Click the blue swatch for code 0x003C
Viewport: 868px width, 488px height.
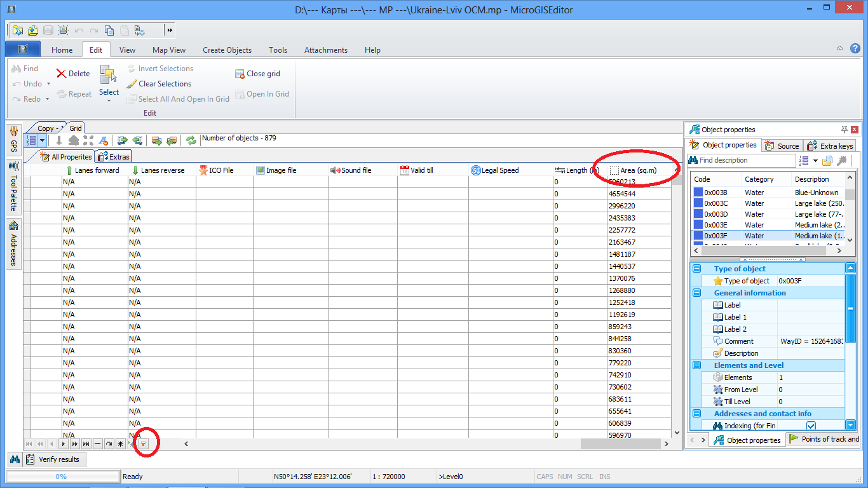pyautogui.click(x=698, y=203)
